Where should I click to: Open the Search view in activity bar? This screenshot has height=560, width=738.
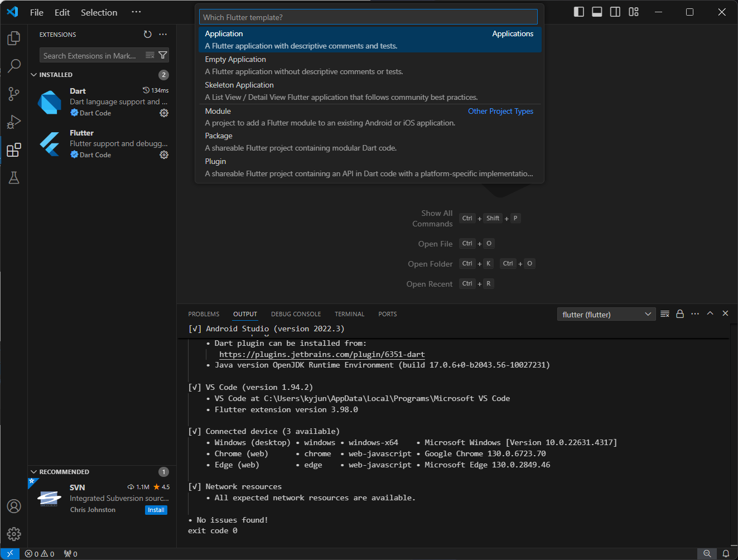pyautogui.click(x=14, y=66)
